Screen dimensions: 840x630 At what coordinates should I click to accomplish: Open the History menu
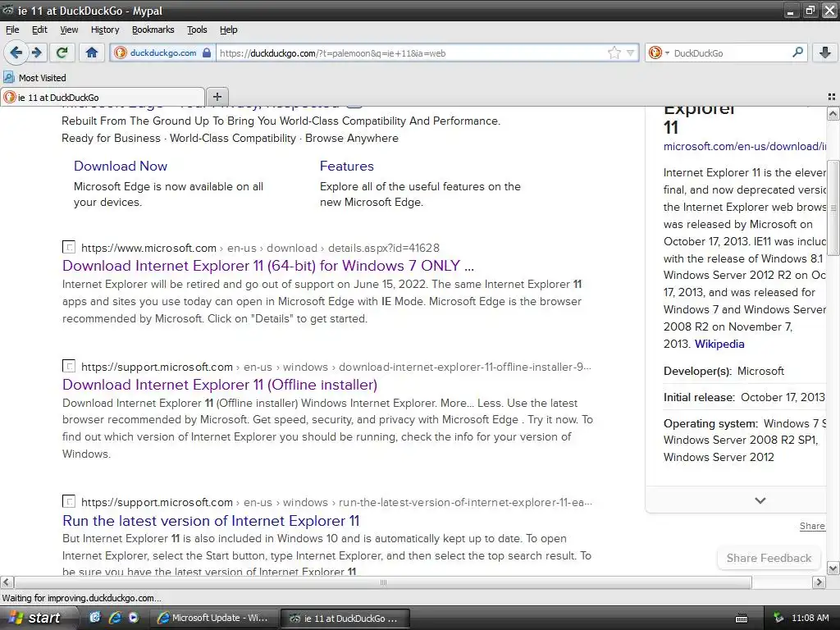pyautogui.click(x=105, y=30)
